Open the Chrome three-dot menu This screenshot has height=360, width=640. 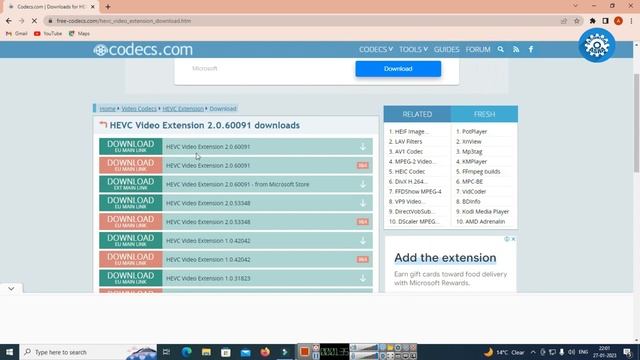631,21
